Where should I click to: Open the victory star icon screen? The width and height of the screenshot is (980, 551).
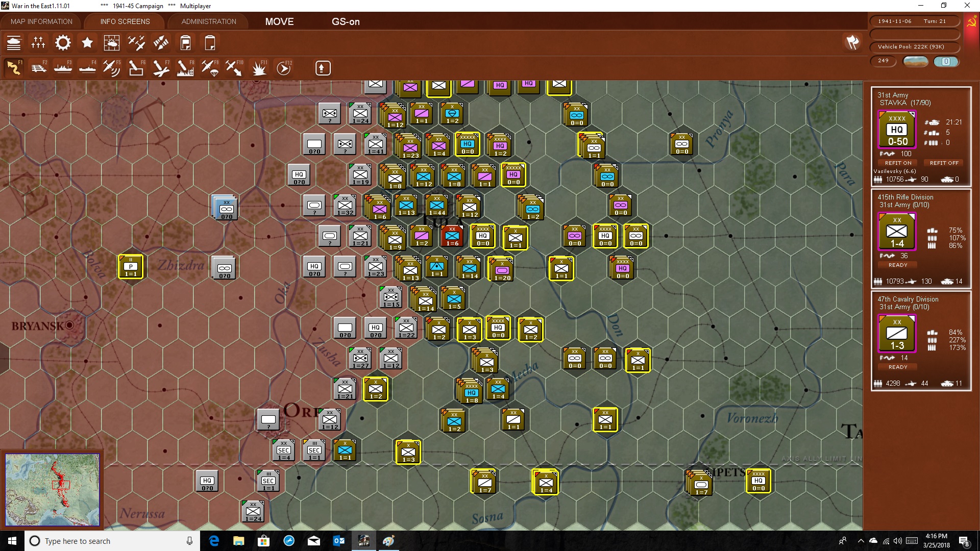coord(87,43)
